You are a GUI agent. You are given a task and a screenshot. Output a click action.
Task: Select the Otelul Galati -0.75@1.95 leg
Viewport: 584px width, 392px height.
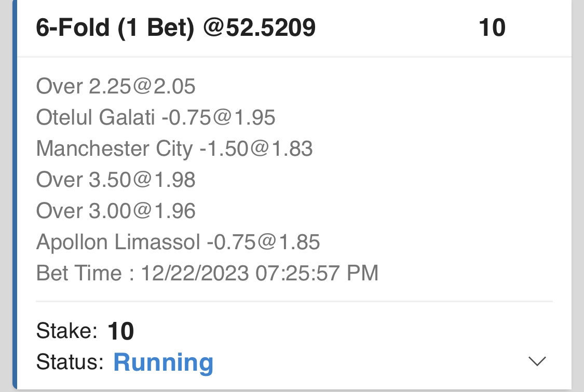(x=155, y=118)
